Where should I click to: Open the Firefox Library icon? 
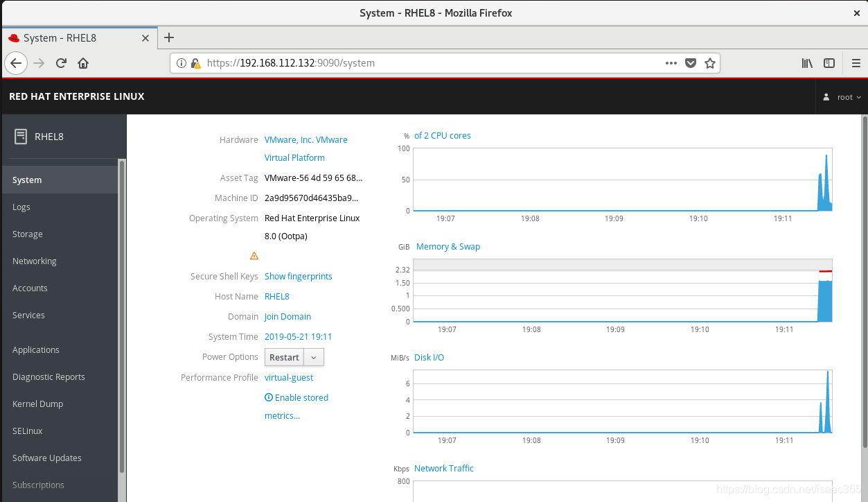[807, 63]
